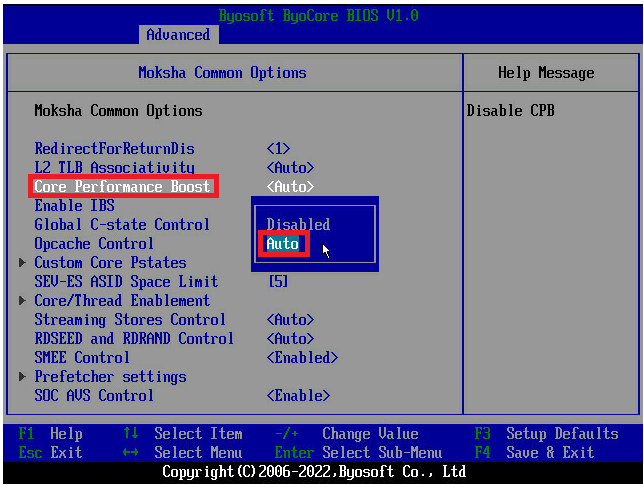Select RDSEED and RDRAND Control option
This screenshot has height=487, width=644.
point(134,339)
